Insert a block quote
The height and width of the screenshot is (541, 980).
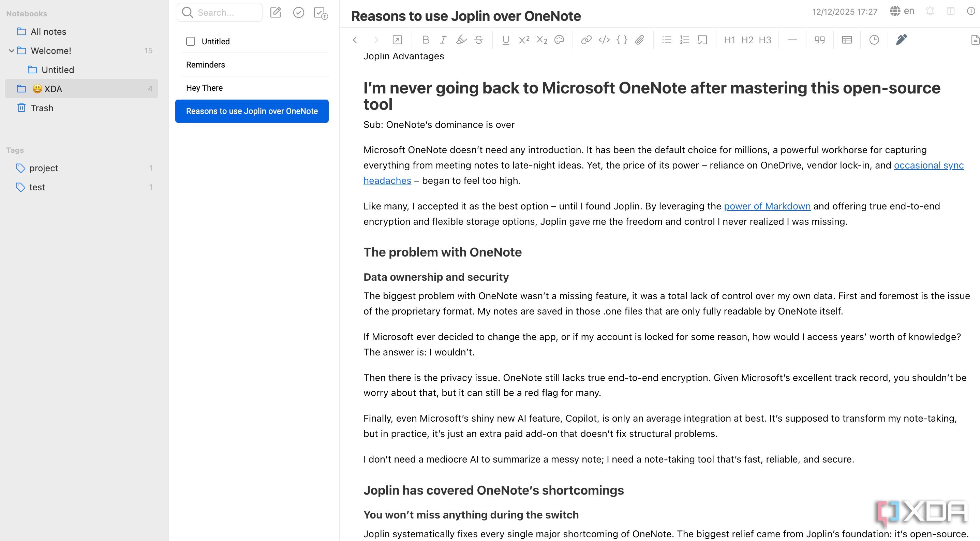(x=819, y=40)
